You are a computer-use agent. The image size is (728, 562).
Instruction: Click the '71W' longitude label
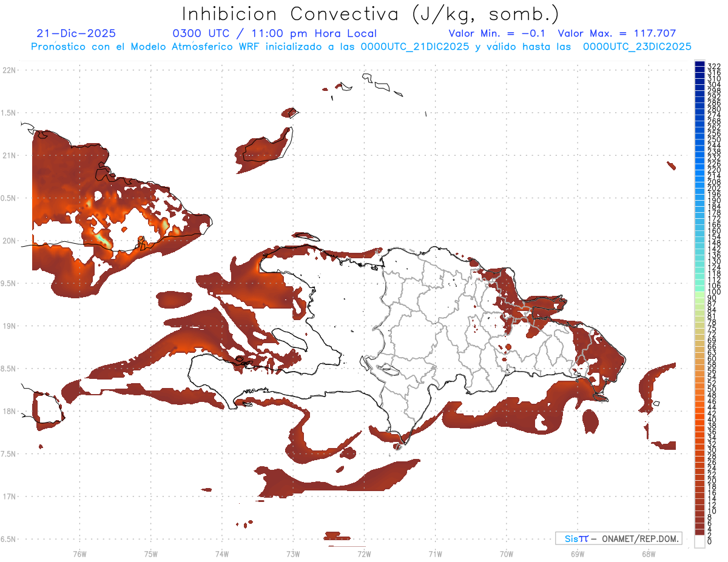point(435,554)
